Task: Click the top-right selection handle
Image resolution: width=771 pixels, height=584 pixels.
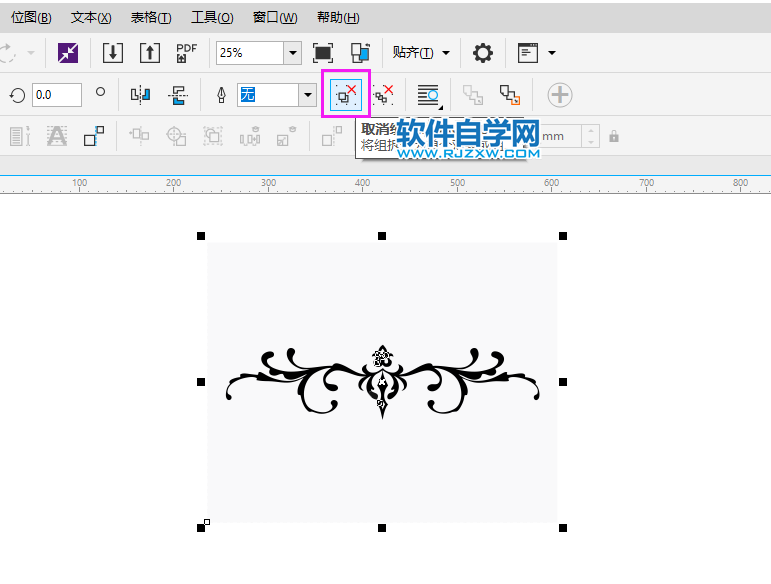Action: tap(563, 236)
